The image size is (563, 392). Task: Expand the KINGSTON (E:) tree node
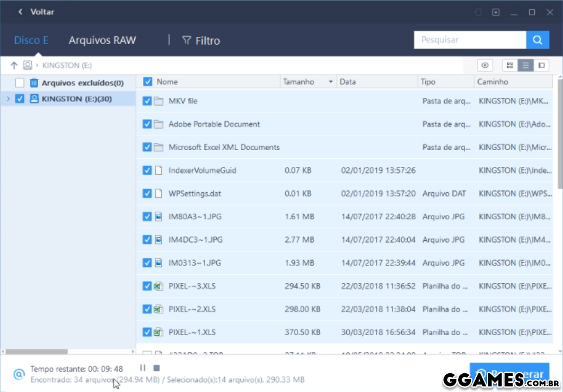click(x=8, y=99)
